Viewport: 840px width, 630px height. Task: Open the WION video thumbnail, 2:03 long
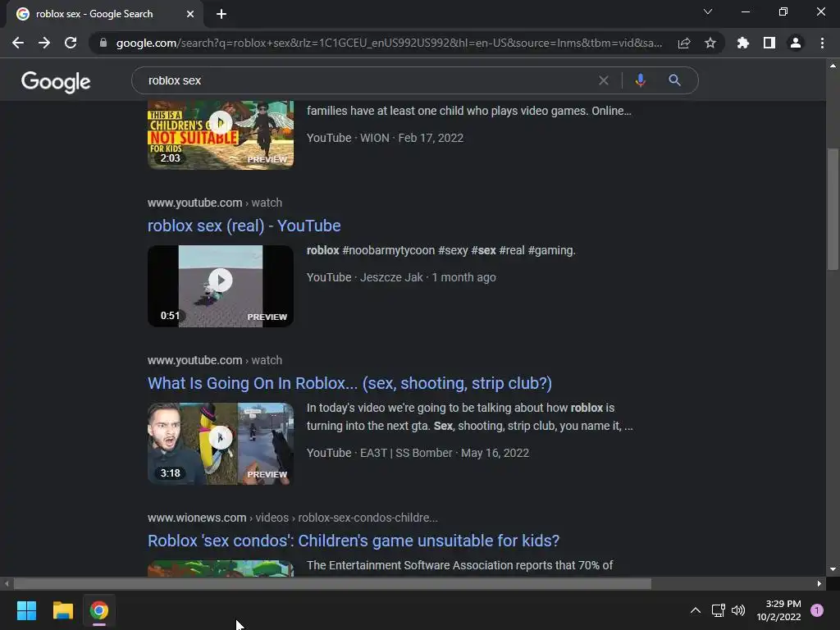(x=221, y=135)
